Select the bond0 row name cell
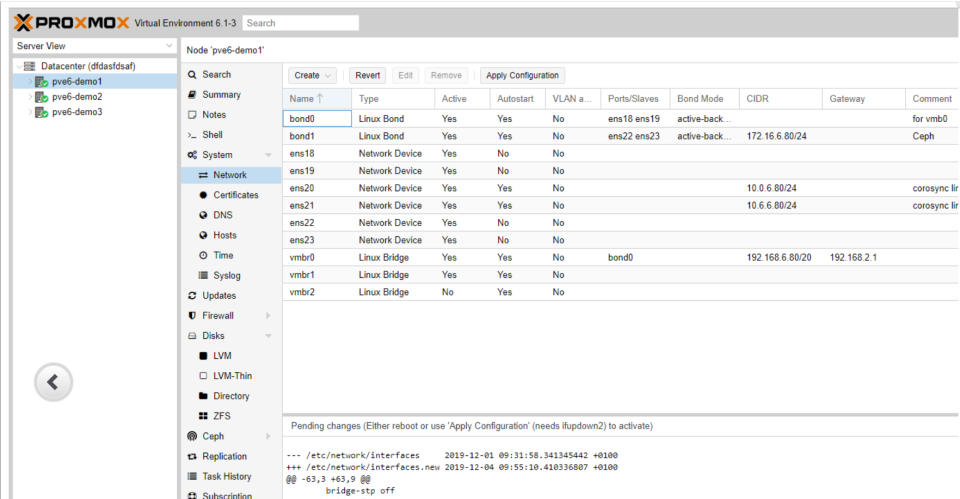This screenshot has width=960, height=499. point(317,119)
